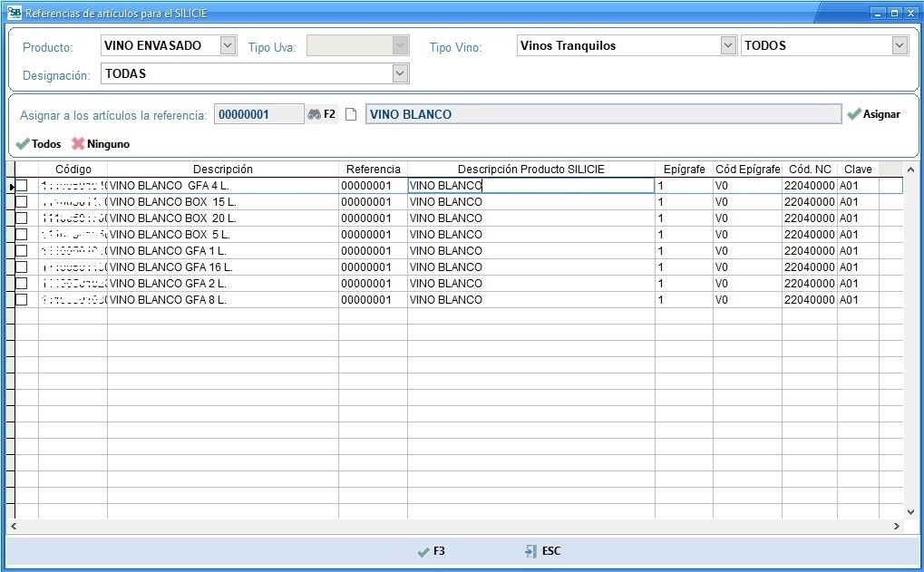The image size is (924, 572).
Task: Open the Producto dropdown showing VINO ENVASADO
Action: [228, 46]
